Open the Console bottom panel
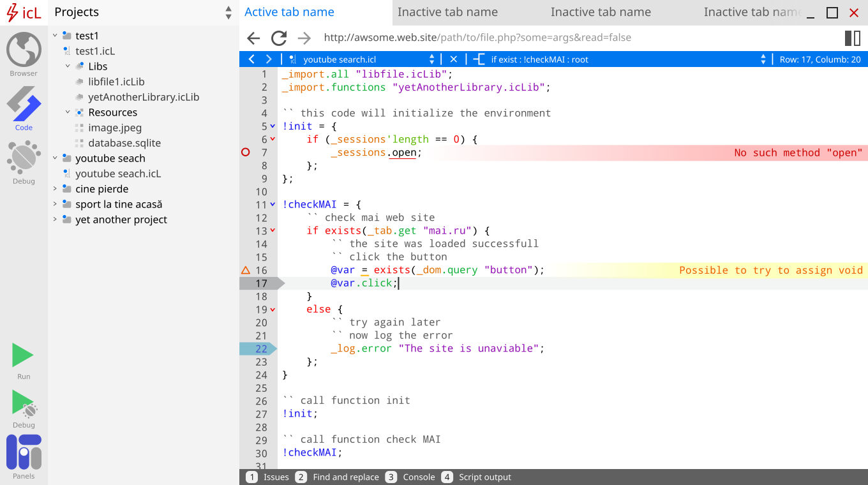The height and width of the screenshot is (485, 868). point(410,477)
